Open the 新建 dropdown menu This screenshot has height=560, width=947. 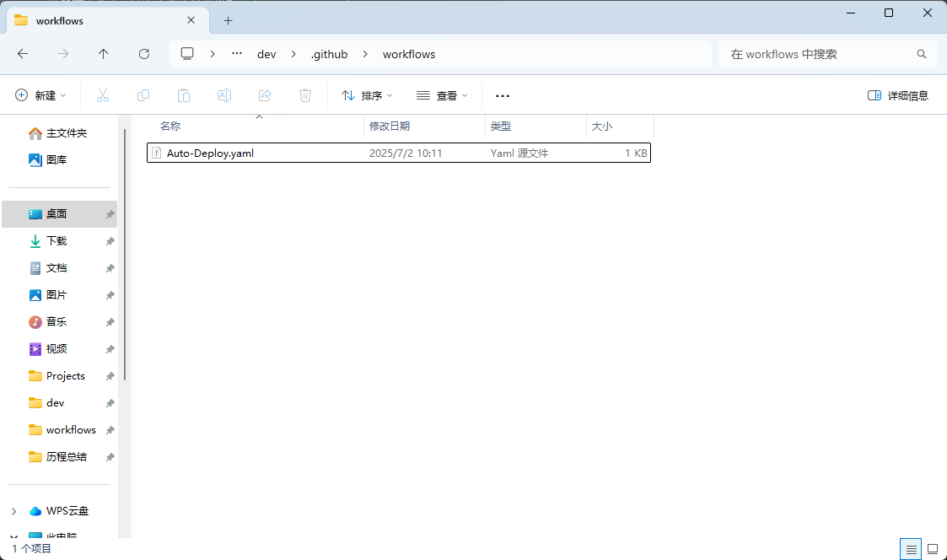click(40, 95)
